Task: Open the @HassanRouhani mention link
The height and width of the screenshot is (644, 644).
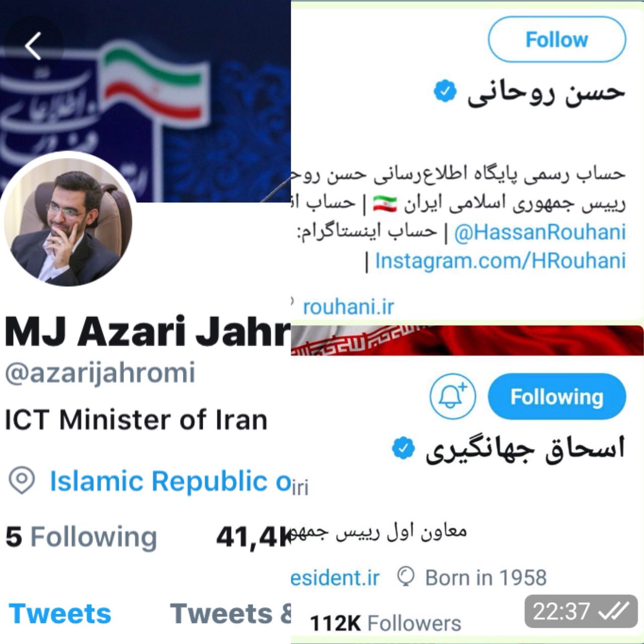Action: pos(540,232)
